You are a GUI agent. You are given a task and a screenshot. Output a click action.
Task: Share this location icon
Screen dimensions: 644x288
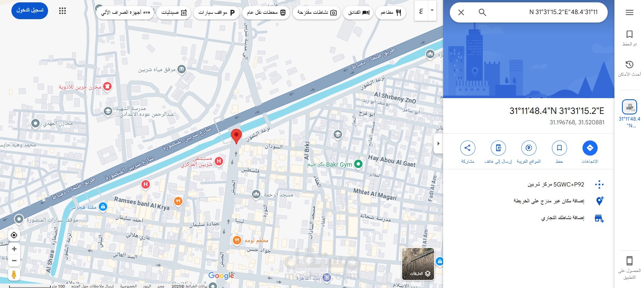click(468, 148)
